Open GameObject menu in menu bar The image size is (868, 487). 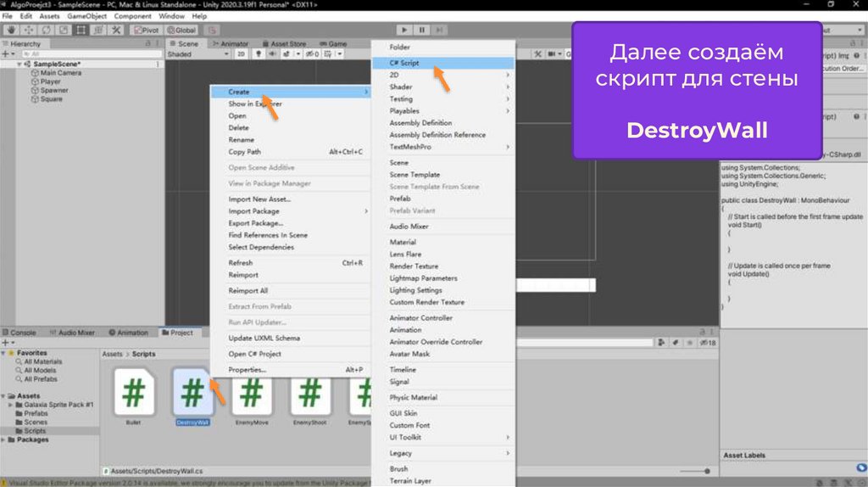coord(87,16)
